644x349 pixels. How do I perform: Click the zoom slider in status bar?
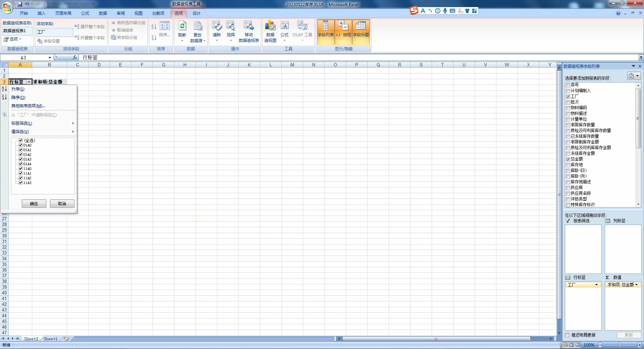point(620,345)
